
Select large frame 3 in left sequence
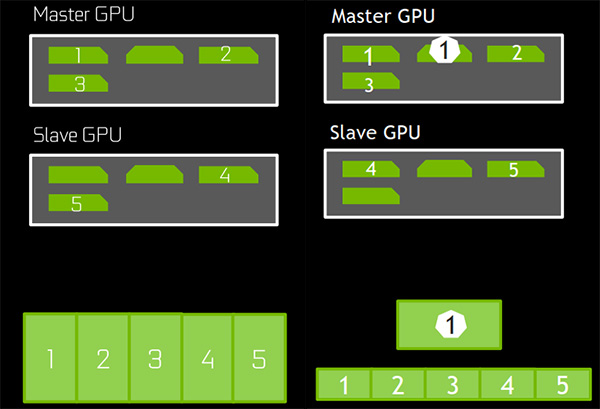click(x=155, y=358)
